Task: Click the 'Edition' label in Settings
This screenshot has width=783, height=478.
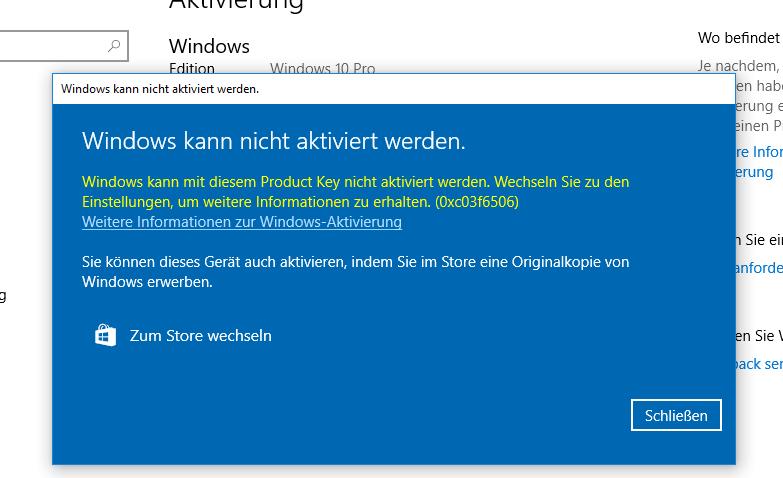Action: [x=192, y=68]
